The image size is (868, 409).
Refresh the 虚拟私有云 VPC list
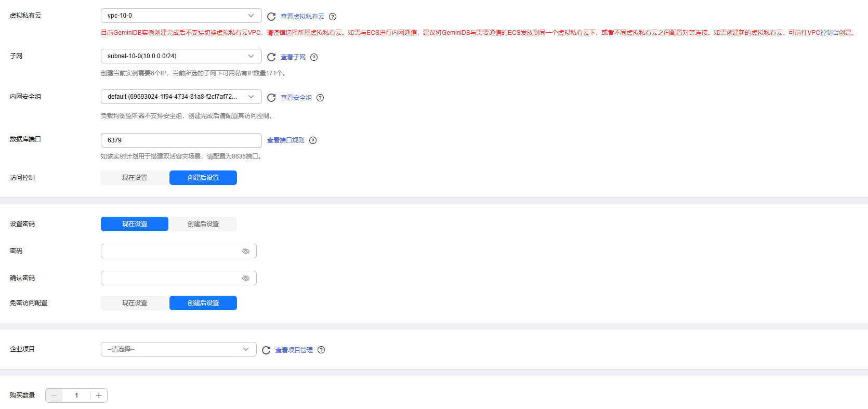point(271,17)
